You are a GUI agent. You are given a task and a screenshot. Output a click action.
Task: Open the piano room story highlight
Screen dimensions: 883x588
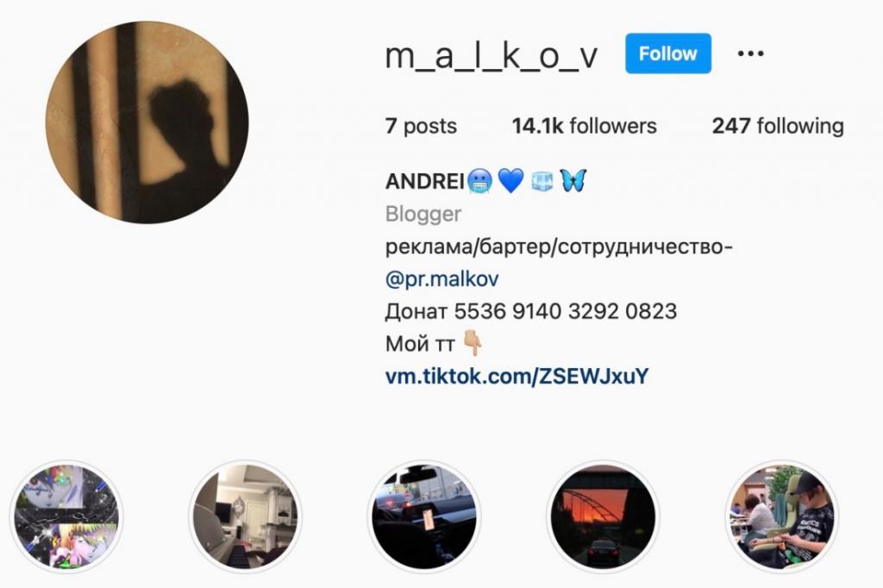click(245, 516)
